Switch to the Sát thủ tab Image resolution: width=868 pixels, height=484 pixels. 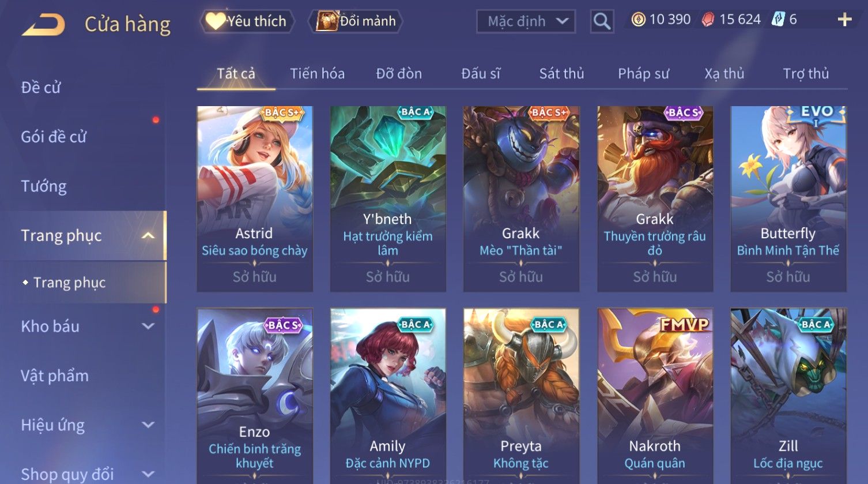pyautogui.click(x=561, y=74)
